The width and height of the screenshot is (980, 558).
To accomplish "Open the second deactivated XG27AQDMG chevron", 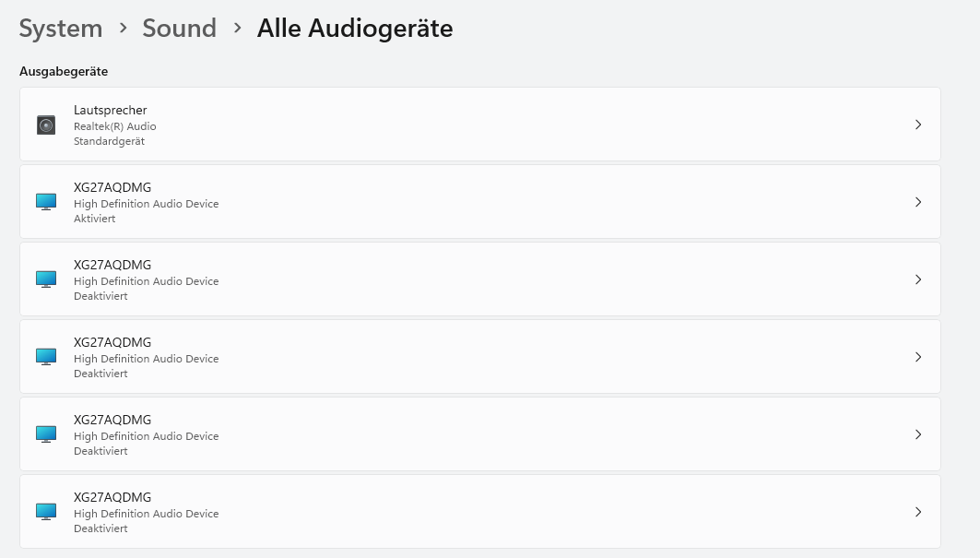I will tap(917, 357).
